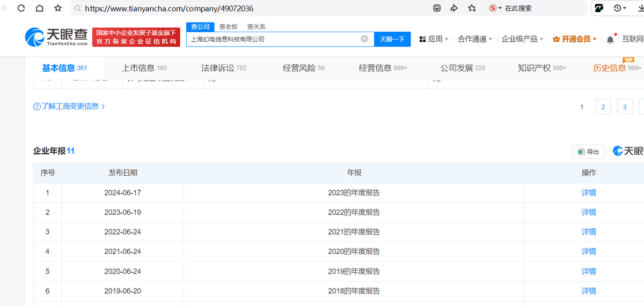Open browser history clock icon

[618, 8]
